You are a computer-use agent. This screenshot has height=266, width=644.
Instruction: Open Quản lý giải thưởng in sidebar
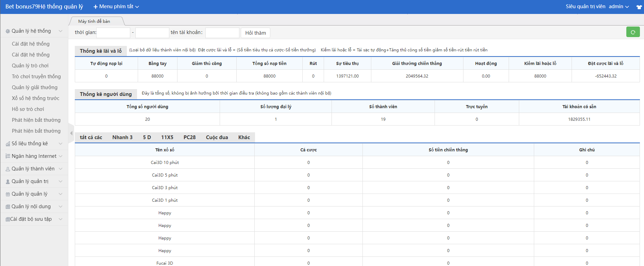point(34,87)
